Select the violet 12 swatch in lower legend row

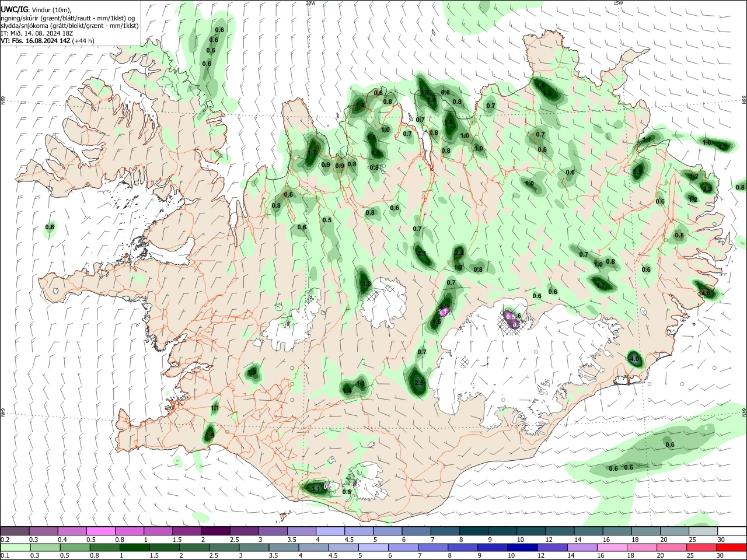pyautogui.click(x=551, y=548)
